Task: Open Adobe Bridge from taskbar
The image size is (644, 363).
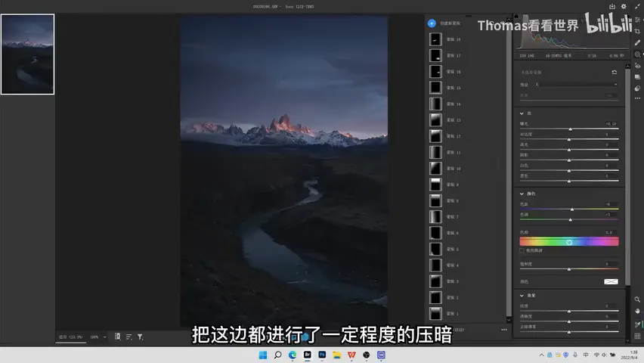Action: click(307, 355)
